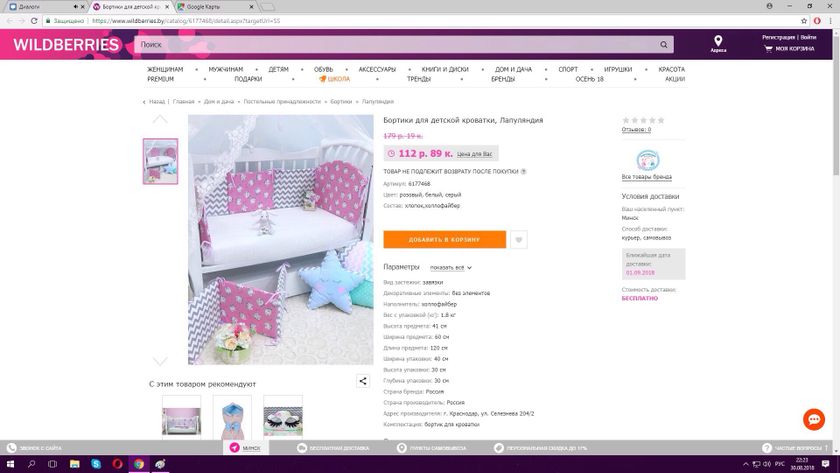Switch to the Google Карты tab
Screen dimensions: 840x473
click(x=210, y=6)
